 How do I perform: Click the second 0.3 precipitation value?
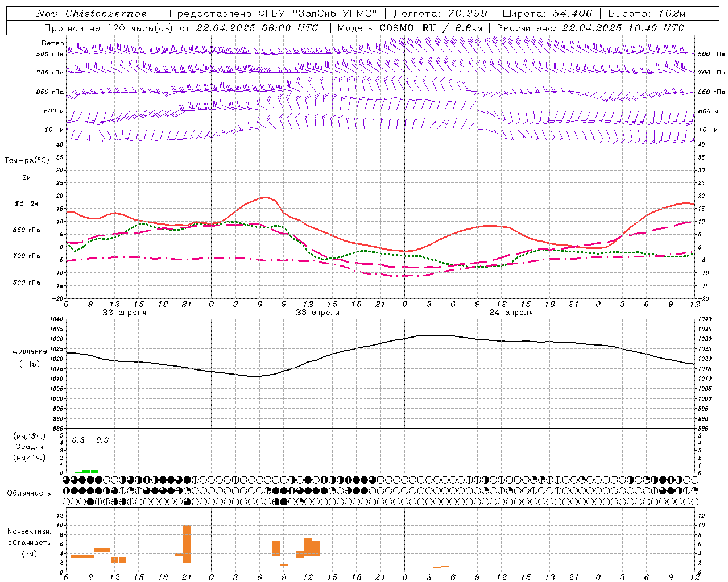102,440
